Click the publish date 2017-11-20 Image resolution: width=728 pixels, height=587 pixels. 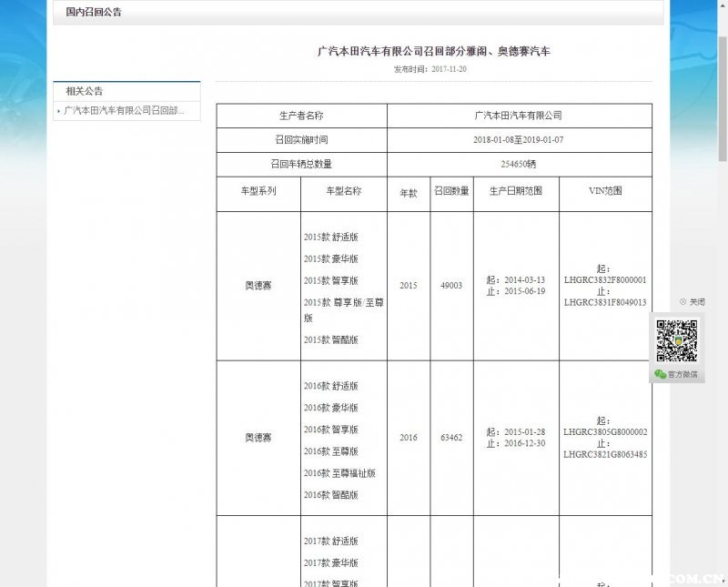[x=449, y=69]
